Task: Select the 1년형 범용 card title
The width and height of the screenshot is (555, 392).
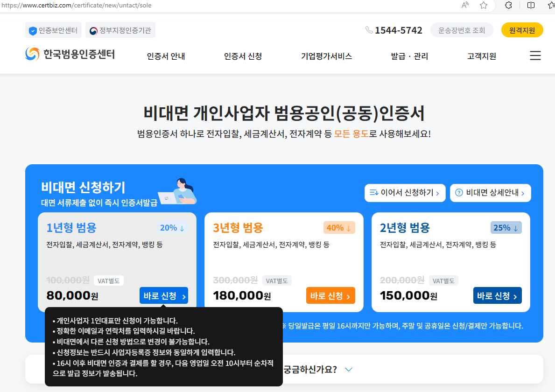Action: click(71, 227)
